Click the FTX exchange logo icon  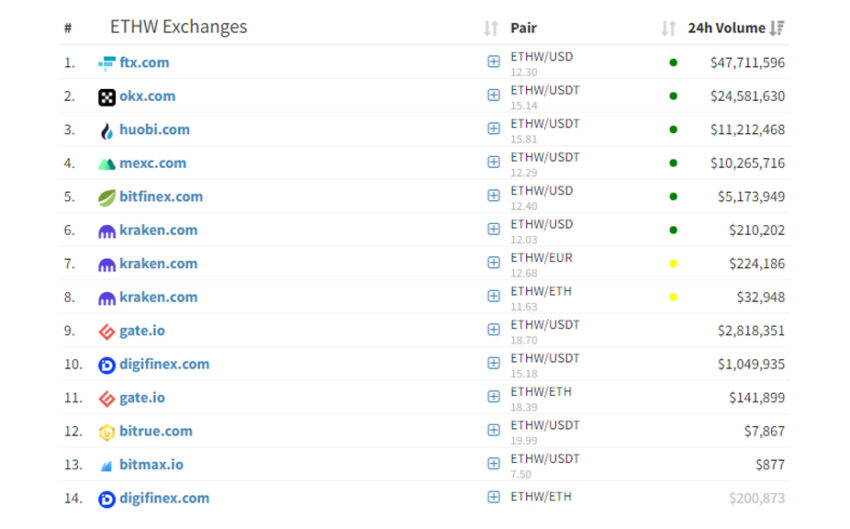(107, 63)
